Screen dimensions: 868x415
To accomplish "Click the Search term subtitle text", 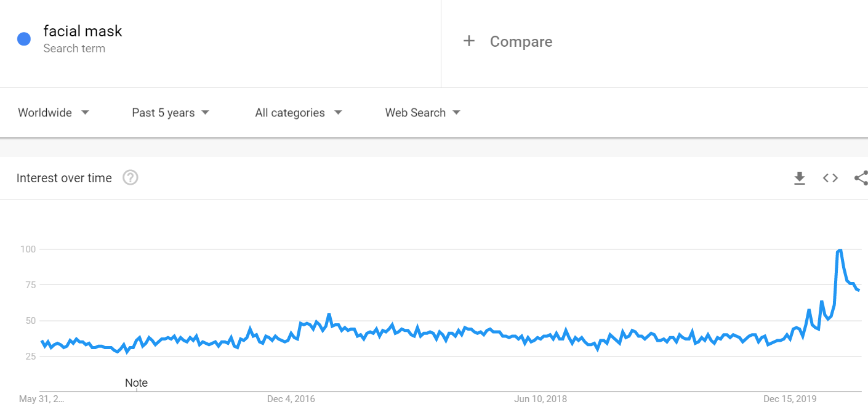I will point(74,49).
